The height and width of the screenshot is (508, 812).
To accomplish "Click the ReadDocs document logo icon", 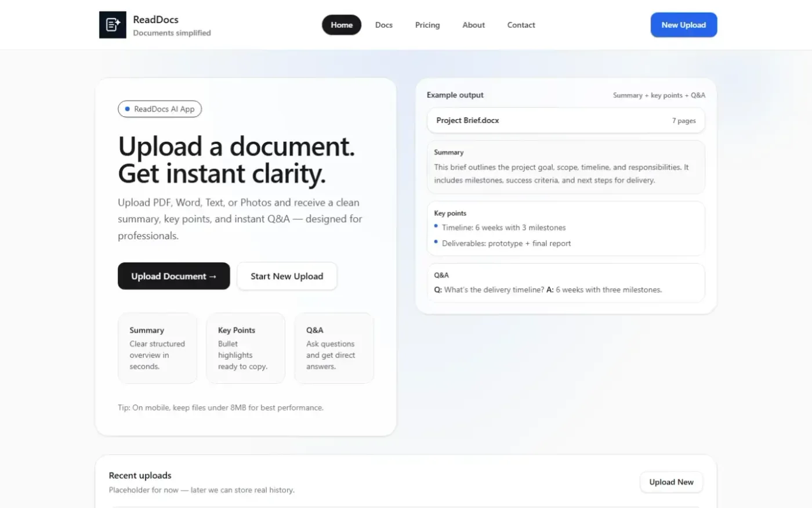I will pos(113,25).
